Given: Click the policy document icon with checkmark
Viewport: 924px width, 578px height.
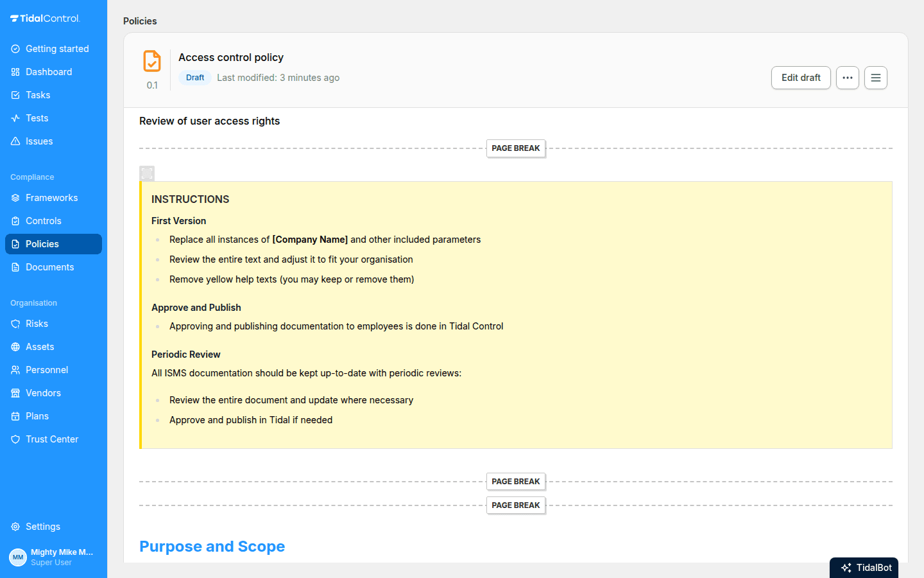Looking at the screenshot, I should [152, 61].
